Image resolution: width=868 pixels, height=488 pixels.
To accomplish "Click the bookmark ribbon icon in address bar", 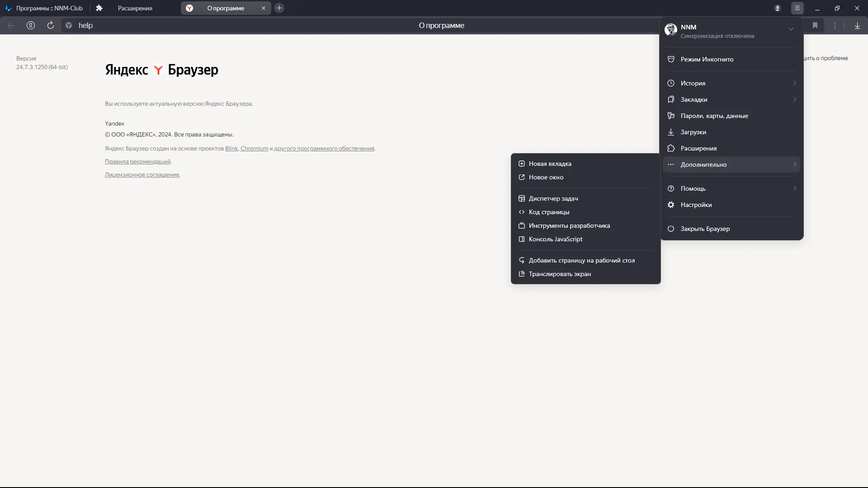I will tap(815, 25).
